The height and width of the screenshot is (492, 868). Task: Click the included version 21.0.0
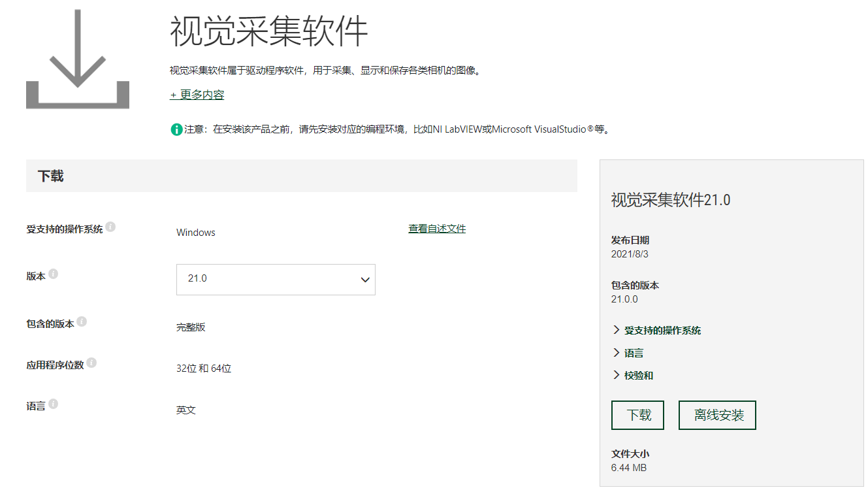(624, 299)
